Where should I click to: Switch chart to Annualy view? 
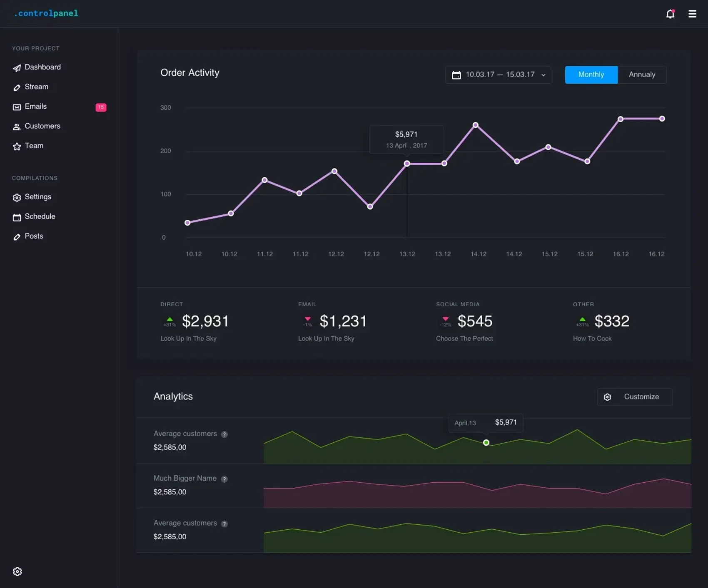pos(641,75)
